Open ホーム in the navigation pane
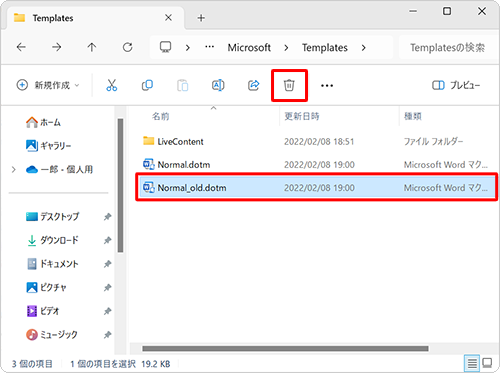 click(x=43, y=122)
